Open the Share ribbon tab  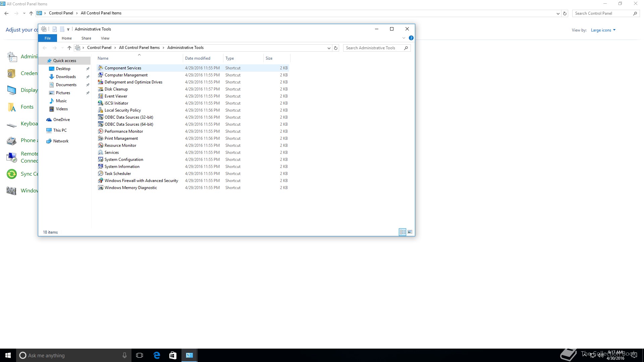(86, 38)
